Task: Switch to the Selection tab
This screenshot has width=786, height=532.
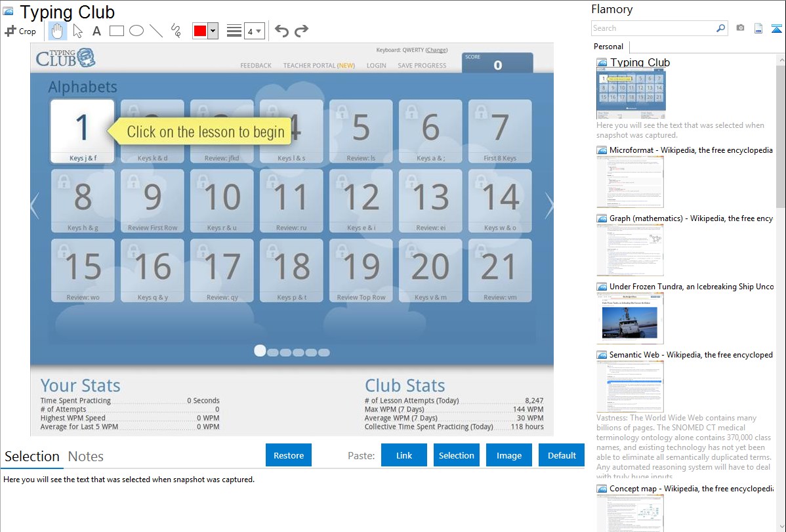Action: click(32, 457)
